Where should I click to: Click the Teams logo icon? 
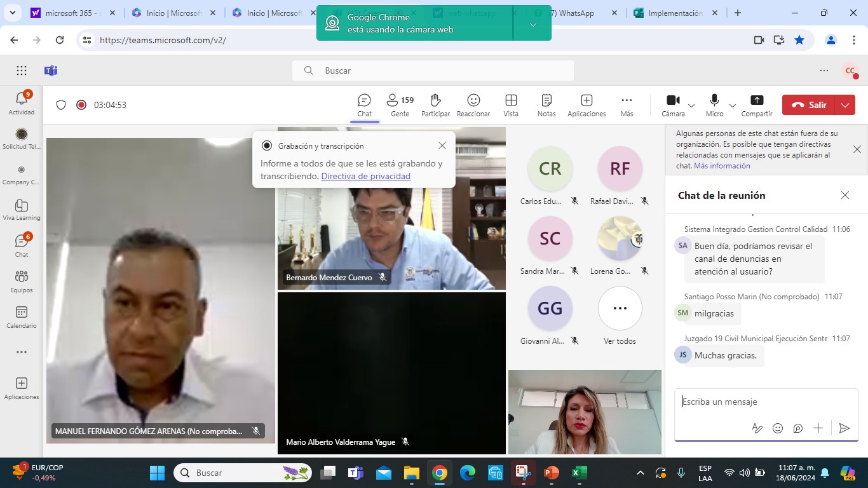pos(51,71)
